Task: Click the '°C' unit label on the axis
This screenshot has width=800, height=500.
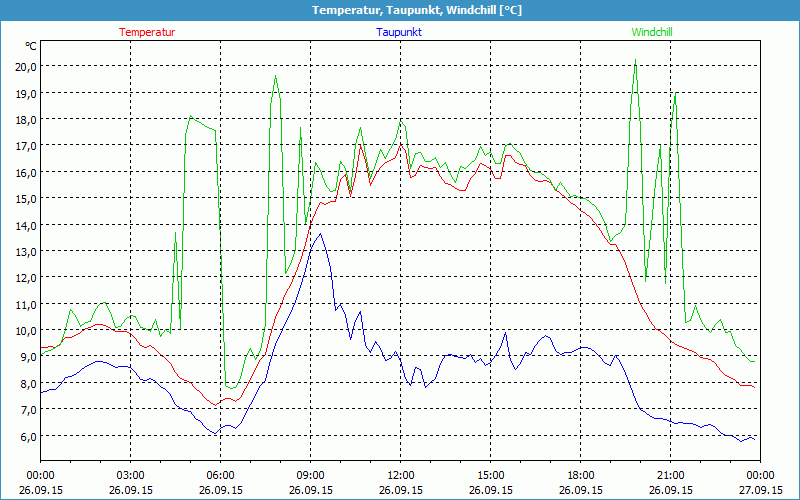Action: point(31,46)
